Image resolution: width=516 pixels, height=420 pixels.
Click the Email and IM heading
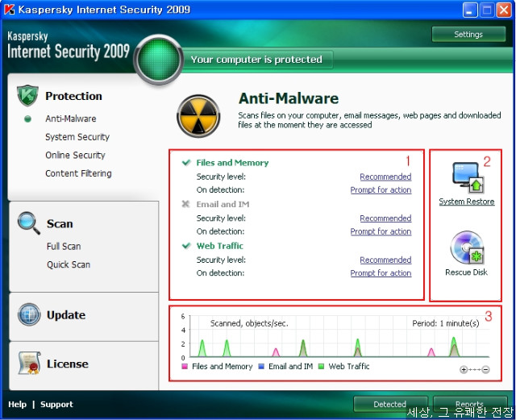point(223,204)
